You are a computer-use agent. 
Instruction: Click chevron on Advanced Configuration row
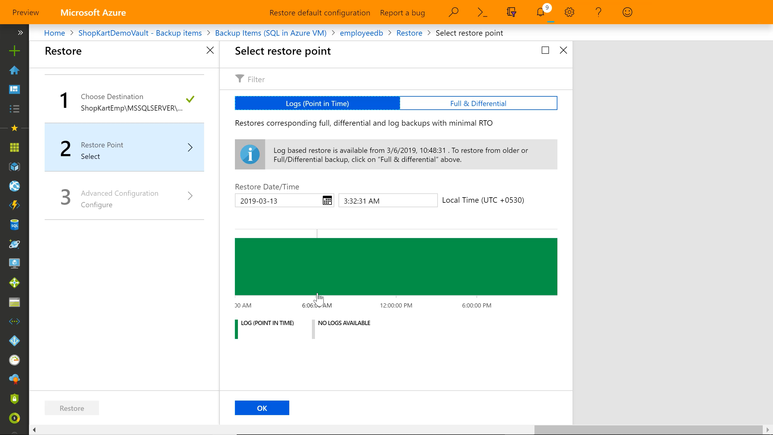190,196
